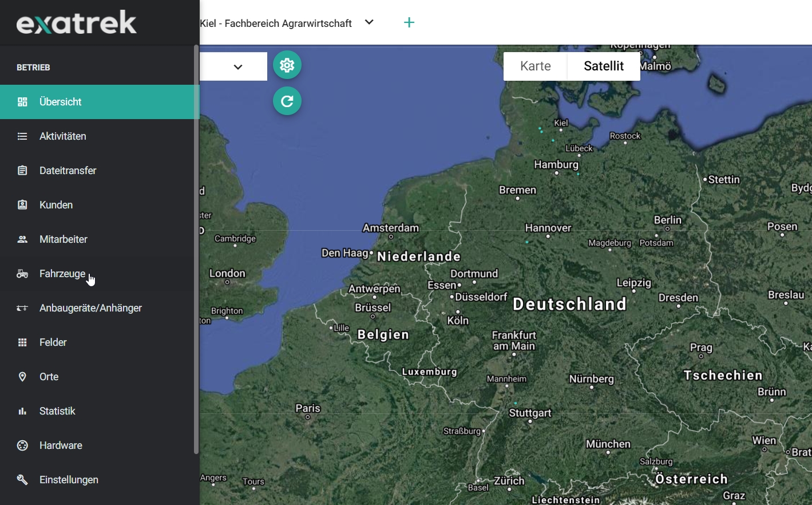Open the Übersicht menu item

click(x=100, y=102)
